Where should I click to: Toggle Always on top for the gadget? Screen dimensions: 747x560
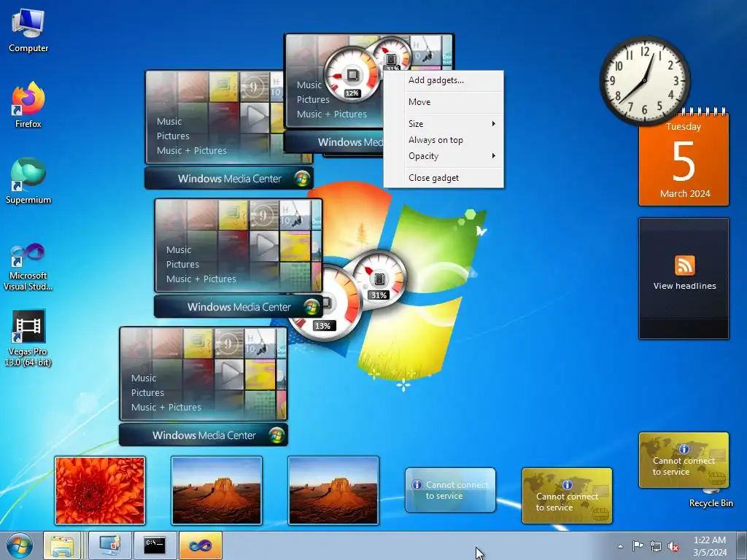click(444, 140)
